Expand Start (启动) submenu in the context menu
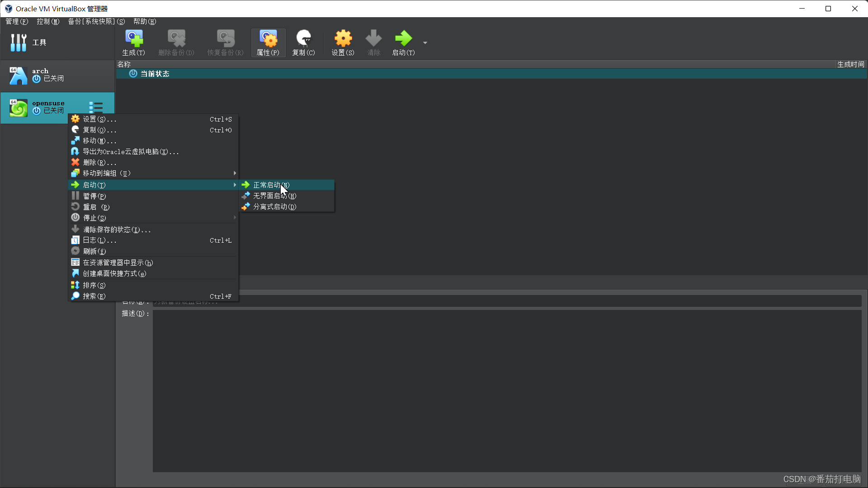The height and width of the screenshot is (488, 868). tap(153, 185)
